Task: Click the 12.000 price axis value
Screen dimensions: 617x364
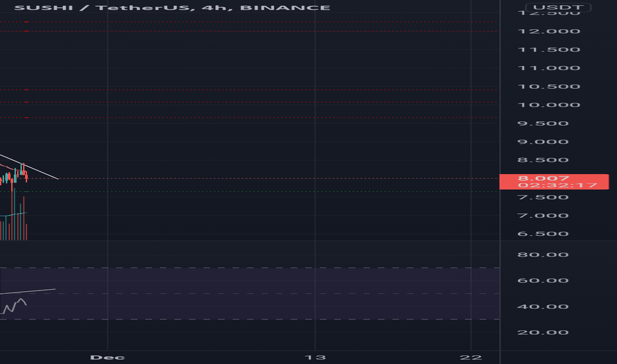Action: coord(549,31)
